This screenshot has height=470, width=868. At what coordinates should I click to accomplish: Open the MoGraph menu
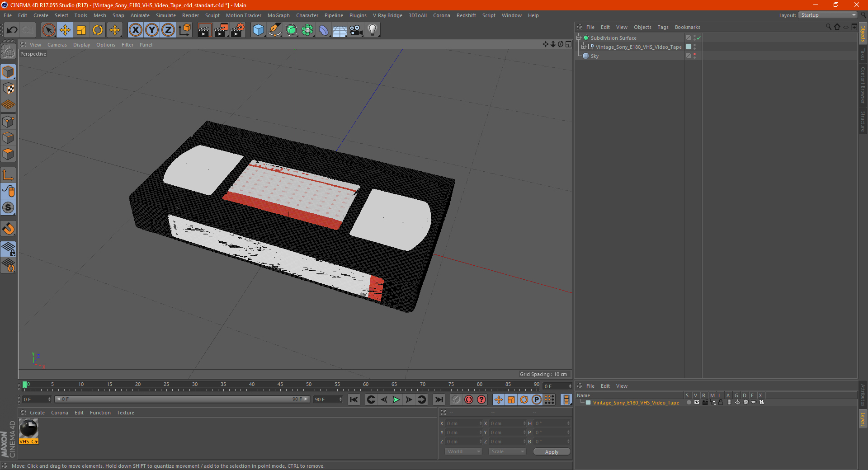point(278,15)
